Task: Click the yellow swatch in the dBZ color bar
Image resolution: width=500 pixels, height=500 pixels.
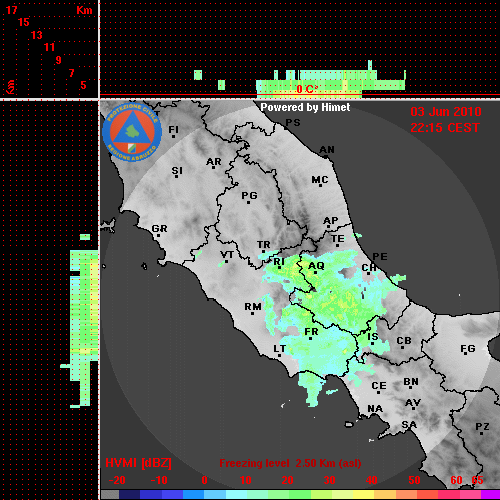Action: [x=364, y=494]
